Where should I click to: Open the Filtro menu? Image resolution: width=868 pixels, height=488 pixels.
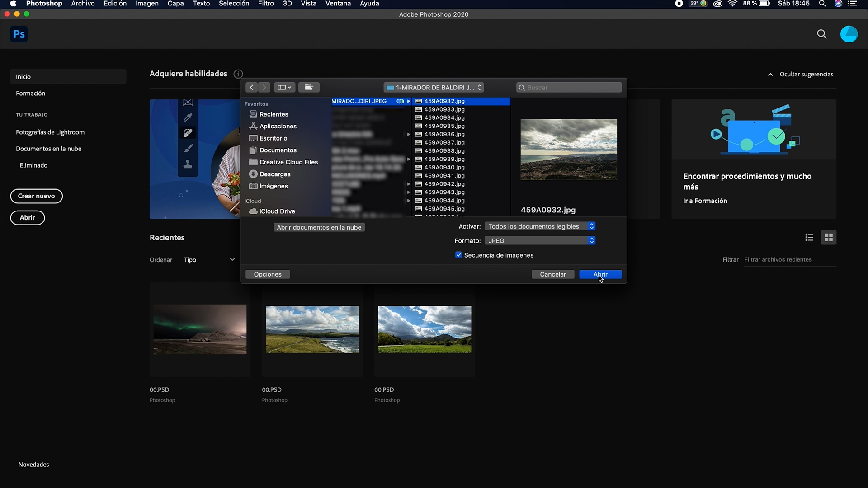tap(265, 4)
